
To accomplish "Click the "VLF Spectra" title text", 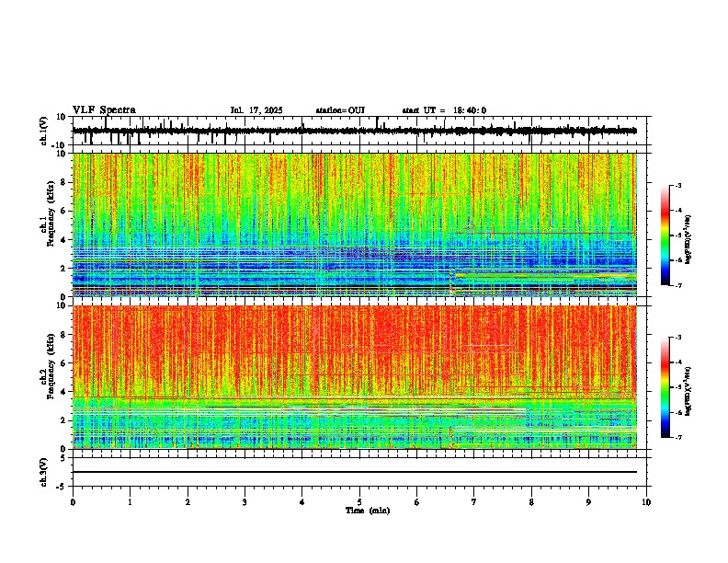I will [x=104, y=110].
